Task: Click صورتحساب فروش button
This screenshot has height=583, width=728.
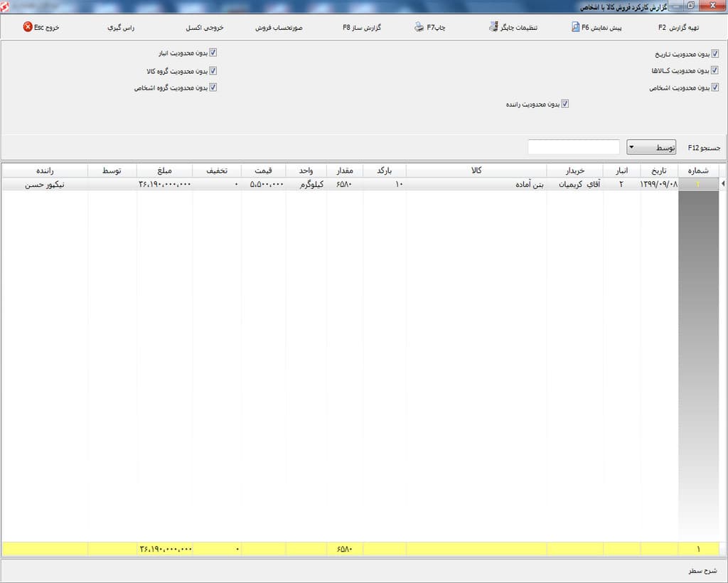Action: [279, 28]
